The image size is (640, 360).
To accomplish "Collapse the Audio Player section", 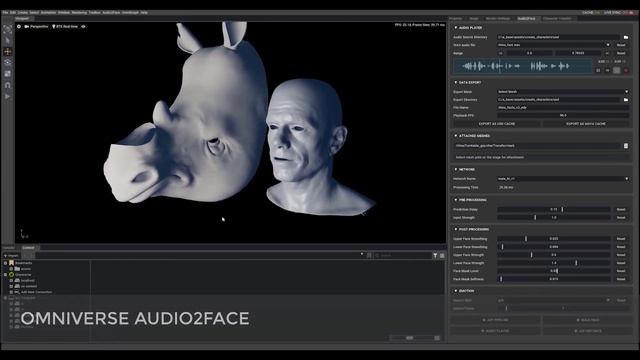I will (x=456, y=28).
